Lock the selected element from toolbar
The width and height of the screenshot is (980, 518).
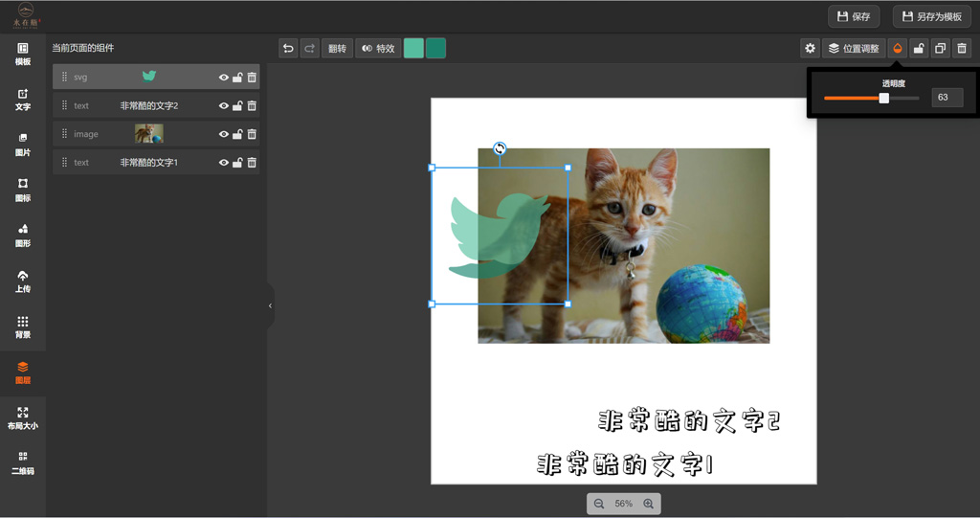pyautogui.click(x=919, y=48)
